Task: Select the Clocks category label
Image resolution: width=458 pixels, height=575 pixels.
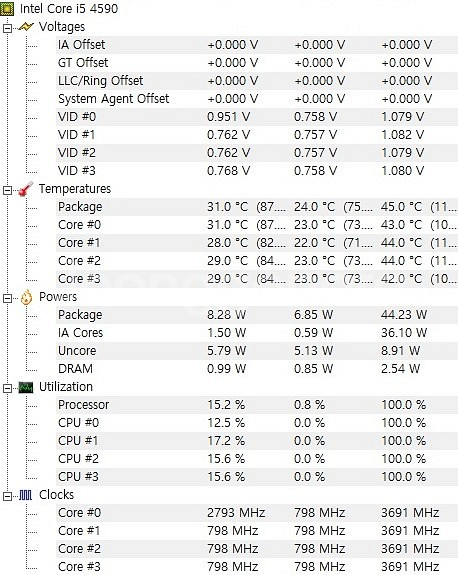Action: [56, 495]
